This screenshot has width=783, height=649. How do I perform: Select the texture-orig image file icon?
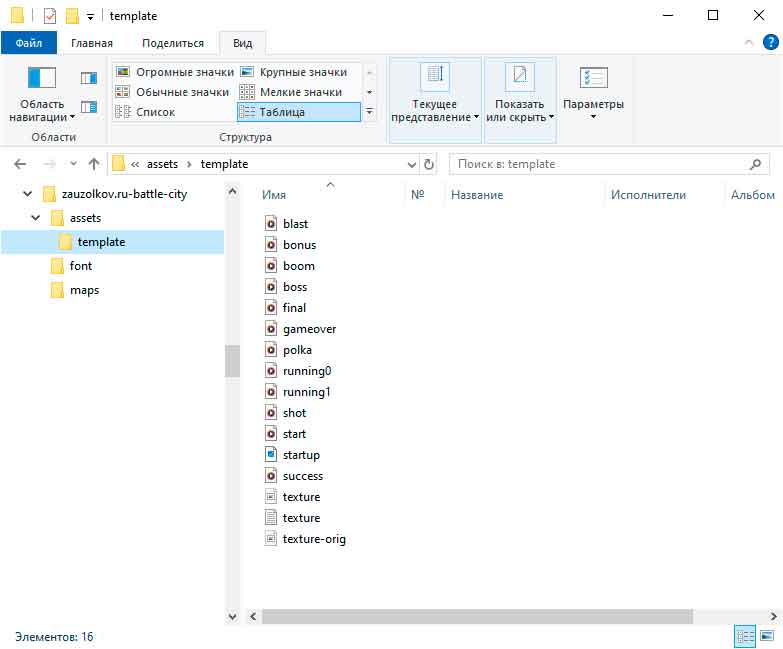click(x=271, y=538)
